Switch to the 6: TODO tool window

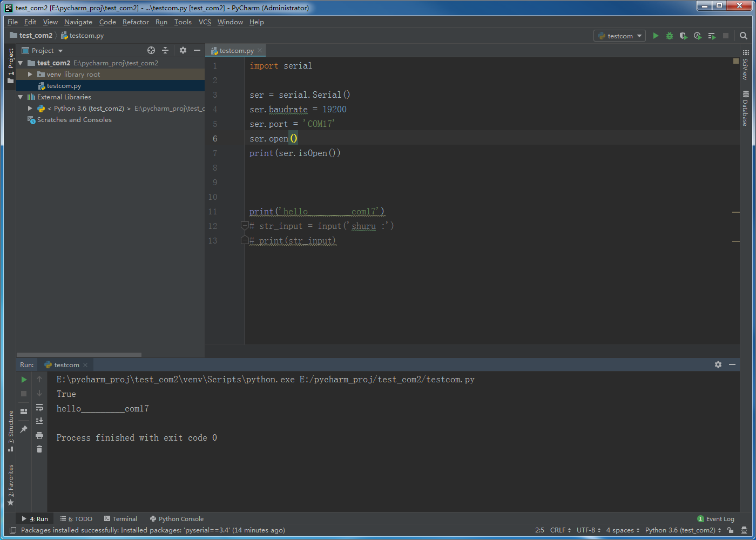[77, 519]
